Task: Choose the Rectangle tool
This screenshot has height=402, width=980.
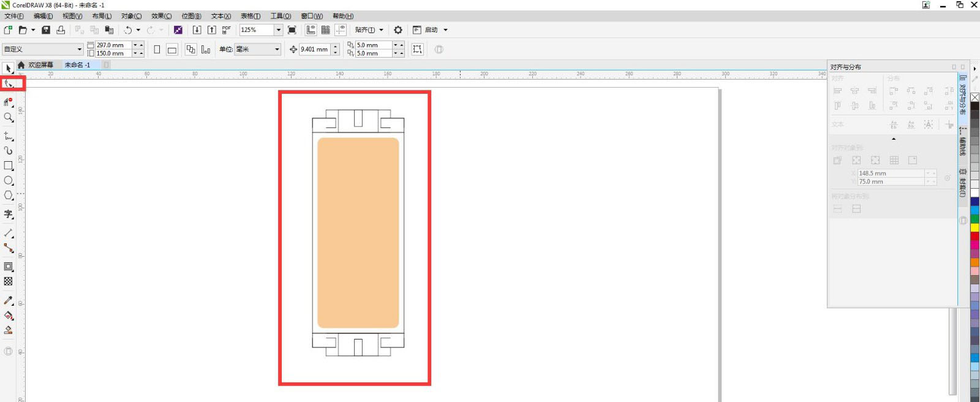Action: [x=9, y=166]
